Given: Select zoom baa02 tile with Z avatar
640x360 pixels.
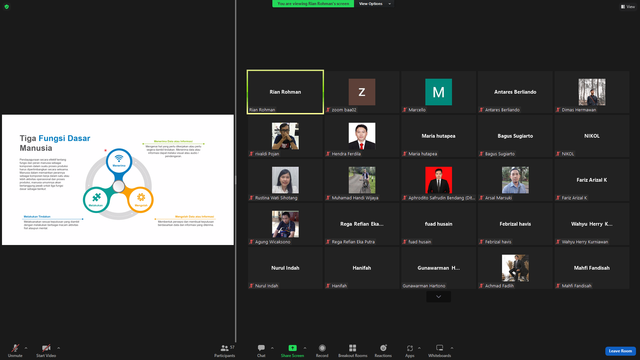Looking at the screenshot, I should click(x=362, y=92).
